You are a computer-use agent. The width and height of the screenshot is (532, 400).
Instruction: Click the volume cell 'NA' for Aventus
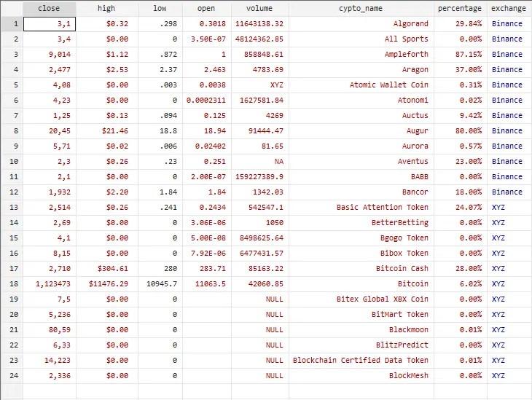[260, 162]
